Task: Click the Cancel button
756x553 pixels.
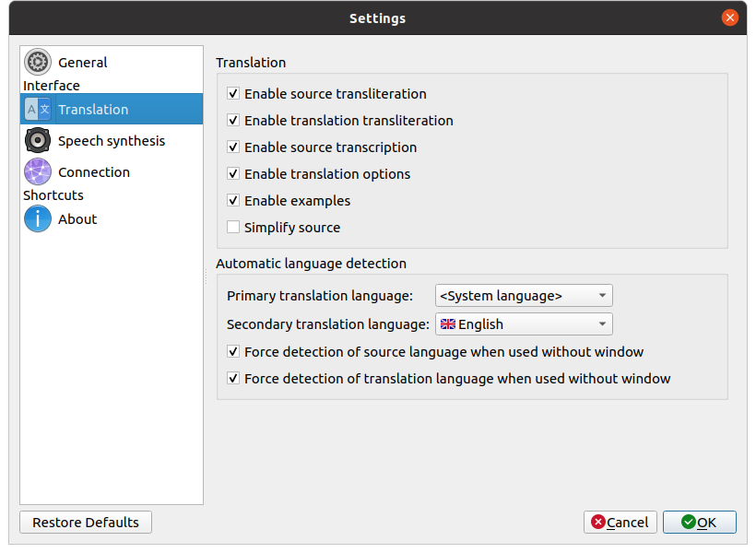Action: pos(620,523)
